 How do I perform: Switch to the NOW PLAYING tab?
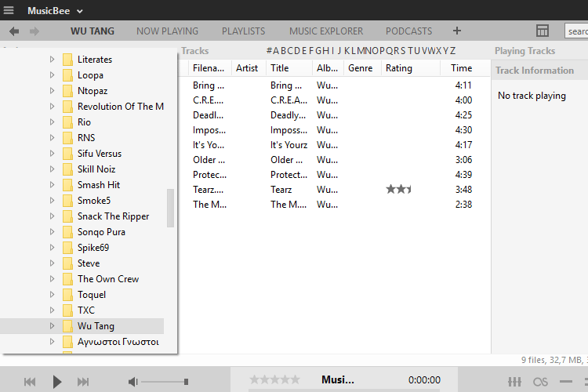tap(167, 31)
